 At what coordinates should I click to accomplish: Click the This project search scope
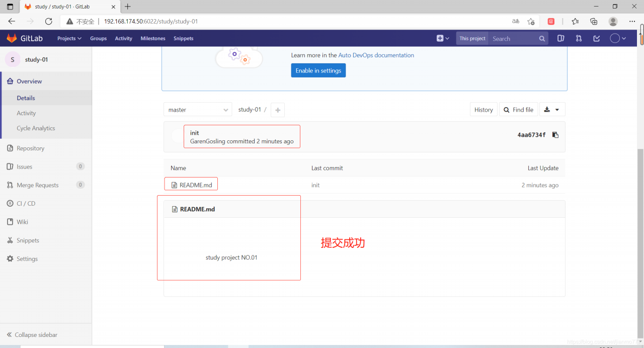(x=472, y=38)
